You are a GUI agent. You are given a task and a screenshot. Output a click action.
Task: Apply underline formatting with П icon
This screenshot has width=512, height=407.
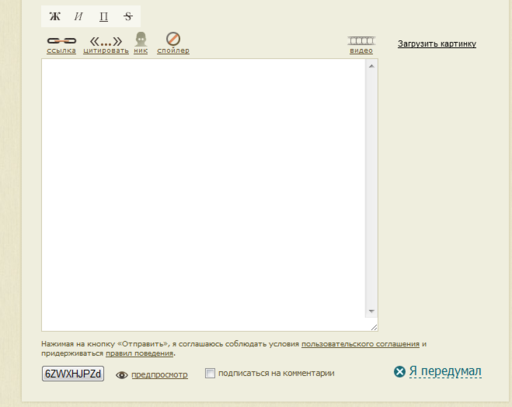pyautogui.click(x=104, y=16)
